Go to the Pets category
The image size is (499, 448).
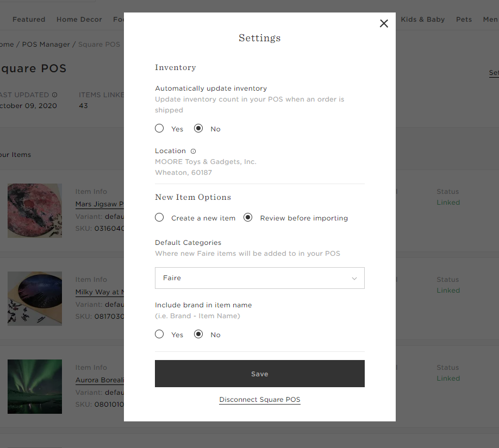pos(464,20)
